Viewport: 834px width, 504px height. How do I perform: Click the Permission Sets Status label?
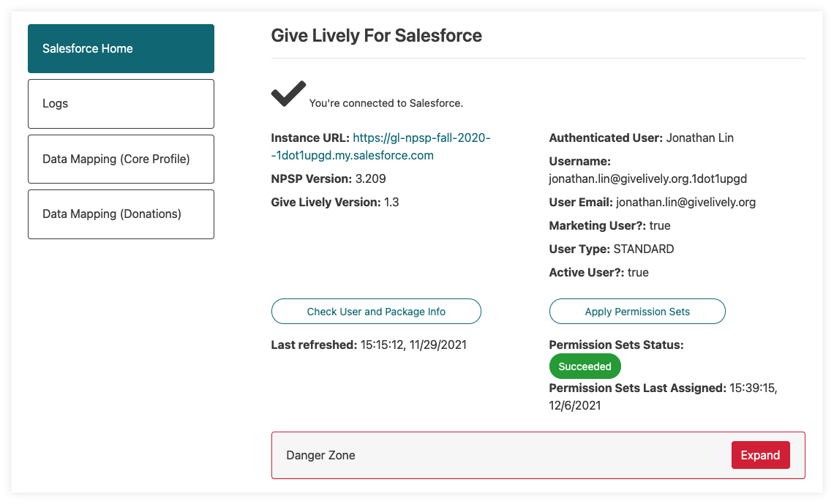click(617, 345)
